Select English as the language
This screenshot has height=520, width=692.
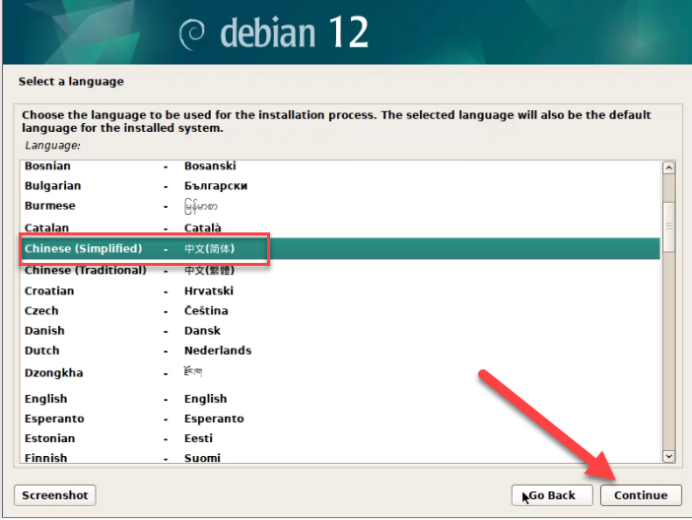[x=46, y=399]
